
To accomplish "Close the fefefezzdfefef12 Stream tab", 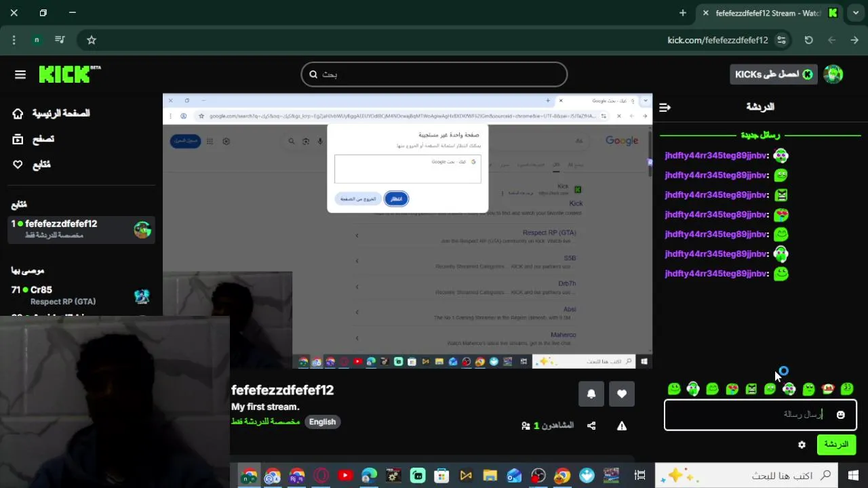I will tap(705, 13).
